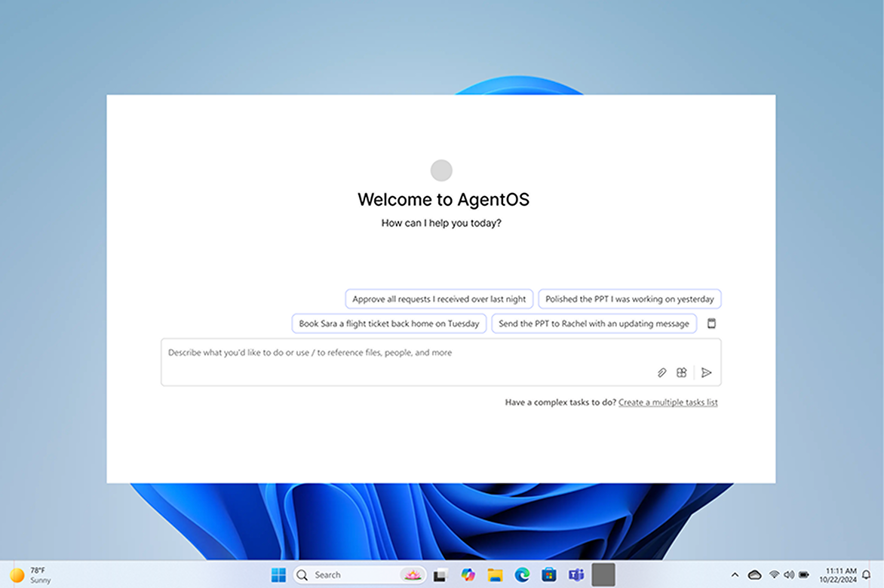Expand hidden system tray icons chevron

coord(735,574)
